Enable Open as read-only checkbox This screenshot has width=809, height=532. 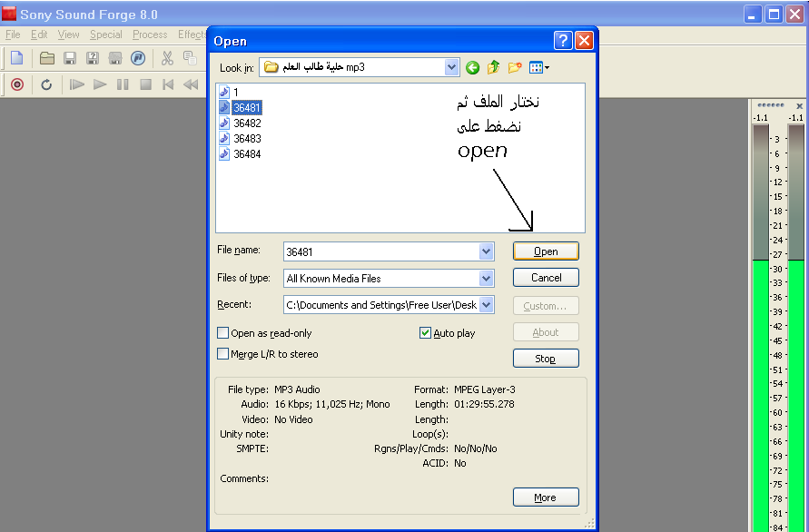click(x=222, y=333)
